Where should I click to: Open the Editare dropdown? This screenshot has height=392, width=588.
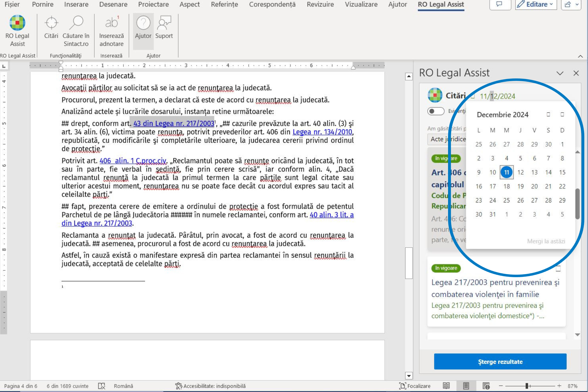point(536,4)
